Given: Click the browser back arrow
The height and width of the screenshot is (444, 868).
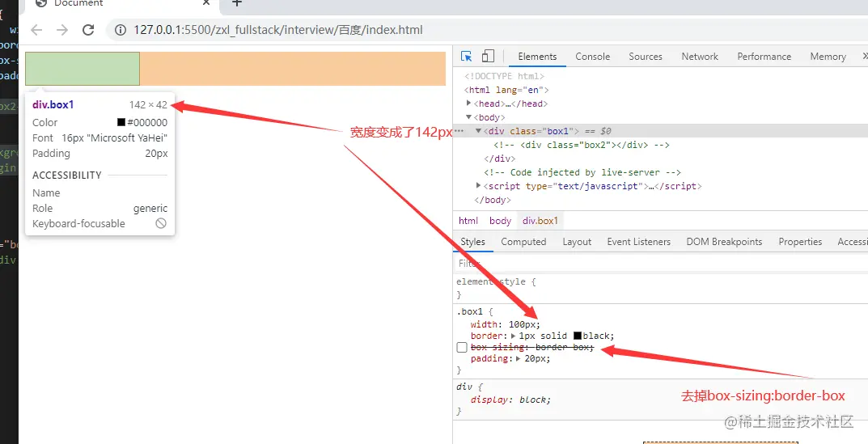Looking at the screenshot, I should tap(36, 30).
